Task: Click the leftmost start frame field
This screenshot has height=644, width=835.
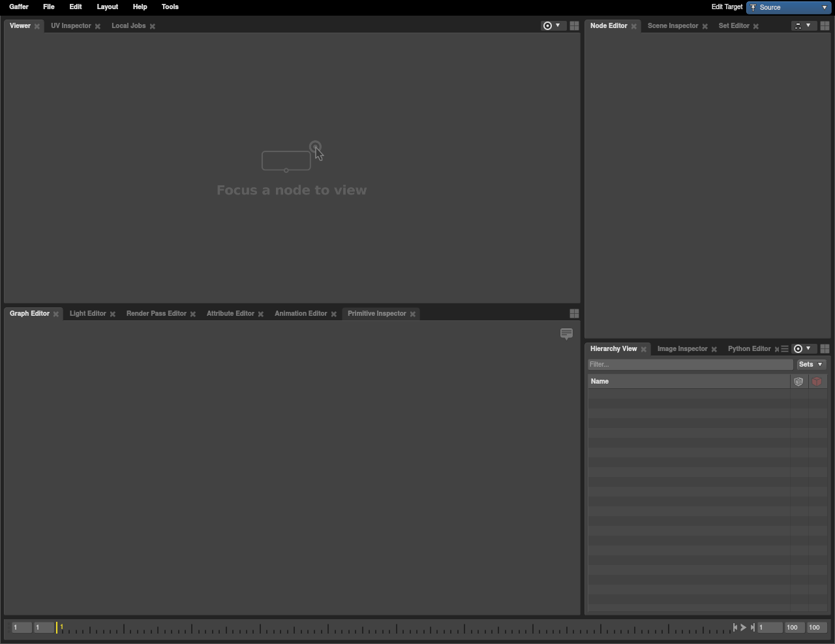Action: point(21,627)
